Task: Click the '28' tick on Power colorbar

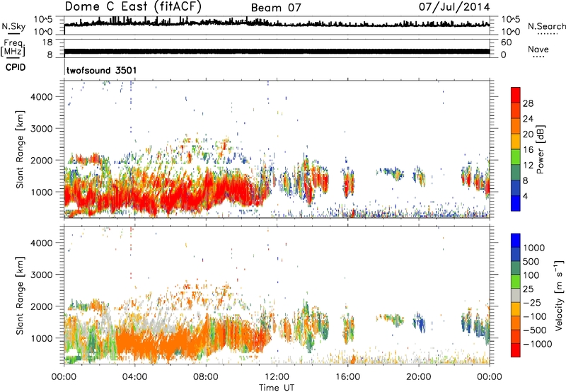Action: (528, 103)
